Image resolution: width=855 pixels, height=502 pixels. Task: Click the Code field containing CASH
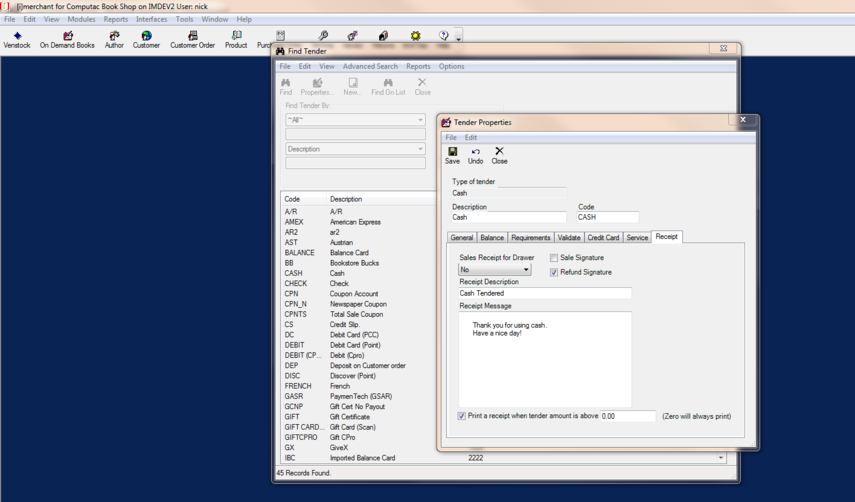pyautogui.click(x=607, y=217)
